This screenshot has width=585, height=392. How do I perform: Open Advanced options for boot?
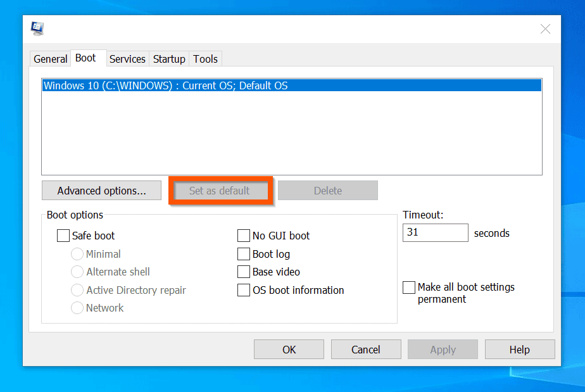(101, 191)
